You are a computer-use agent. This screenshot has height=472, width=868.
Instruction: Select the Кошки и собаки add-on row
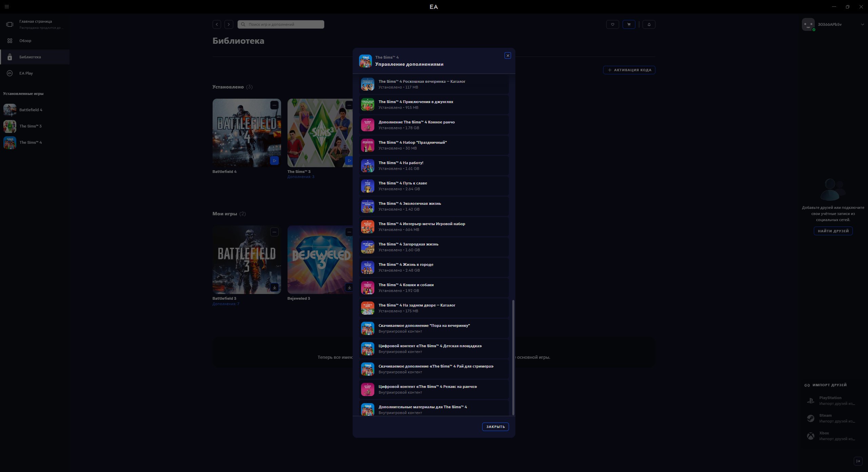coord(434,288)
